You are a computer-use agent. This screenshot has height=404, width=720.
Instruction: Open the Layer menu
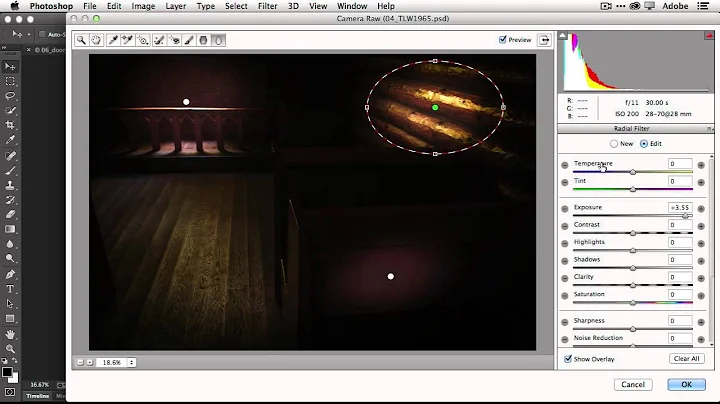click(x=175, y=6)
